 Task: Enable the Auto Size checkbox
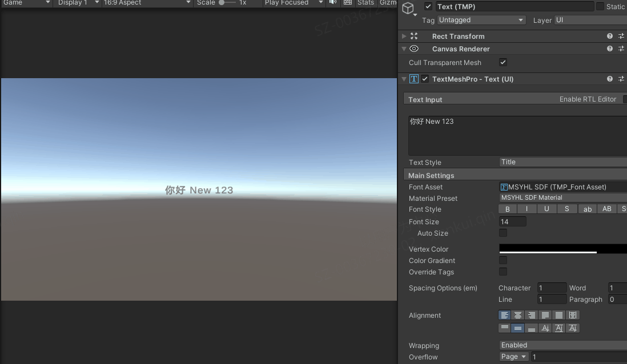[x=503, y=233]
